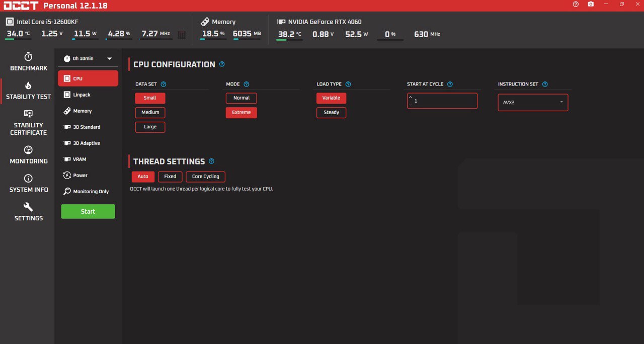This screenshot has width=644, height=344.
Task: Click the Monitoring Only magnifier icon
Action: point(67,191)
